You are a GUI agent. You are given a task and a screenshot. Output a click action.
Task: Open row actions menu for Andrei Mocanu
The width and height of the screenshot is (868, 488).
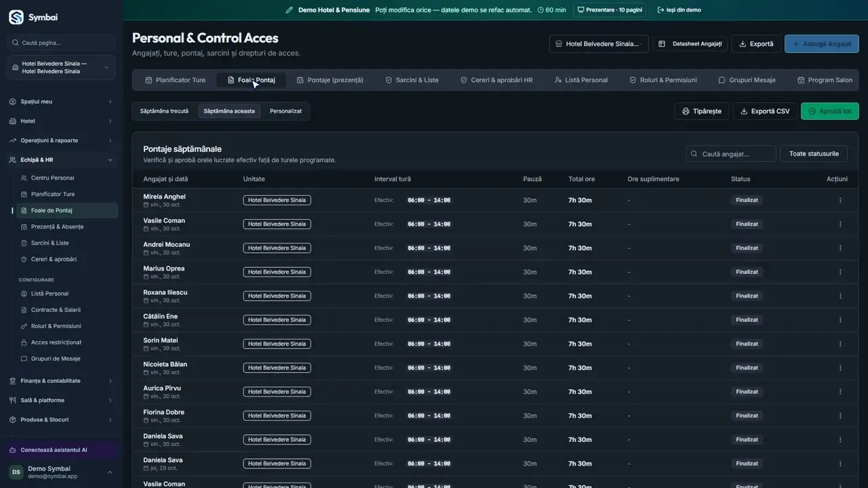tap(840, 248)
